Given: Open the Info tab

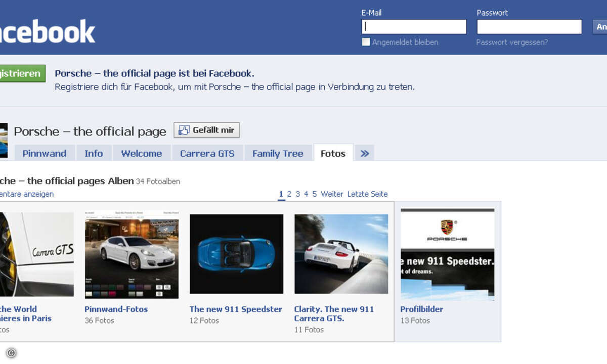Looking at the screenshot, I should [94, 153].
